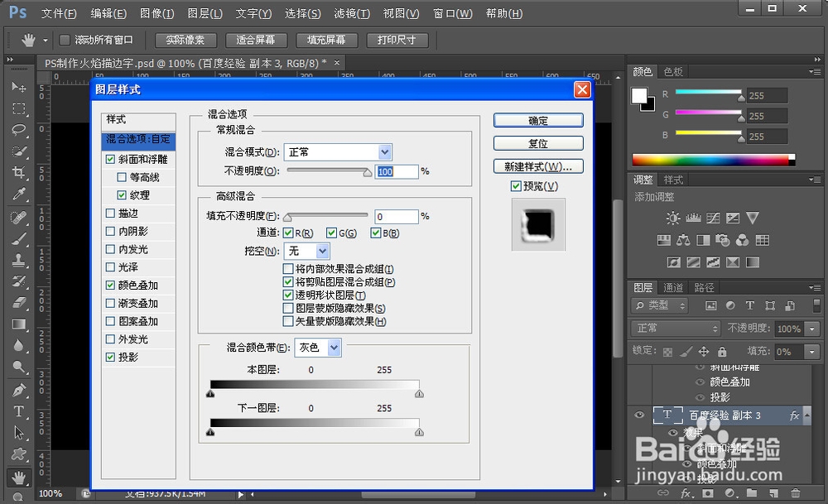Click the 不透明度 opacity slider handle
Image resolution: width=828 pixels, height=504 pixels.
(x=368, y=173)
